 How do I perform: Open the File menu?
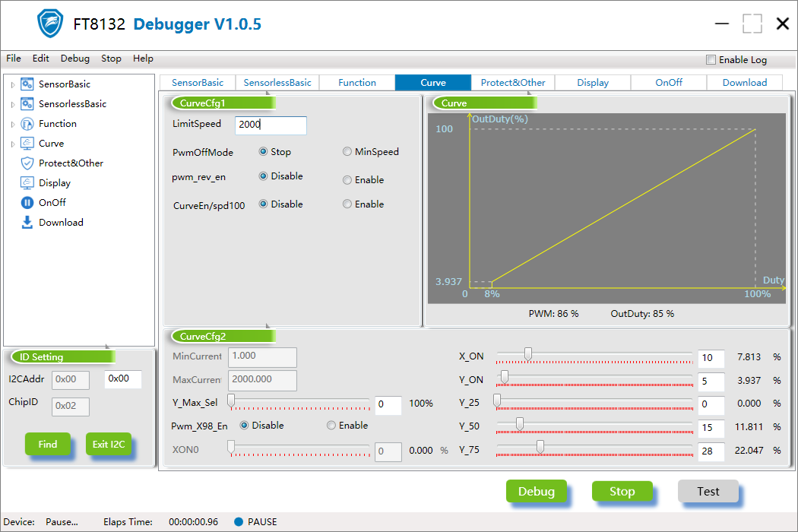tap(14, 59)
